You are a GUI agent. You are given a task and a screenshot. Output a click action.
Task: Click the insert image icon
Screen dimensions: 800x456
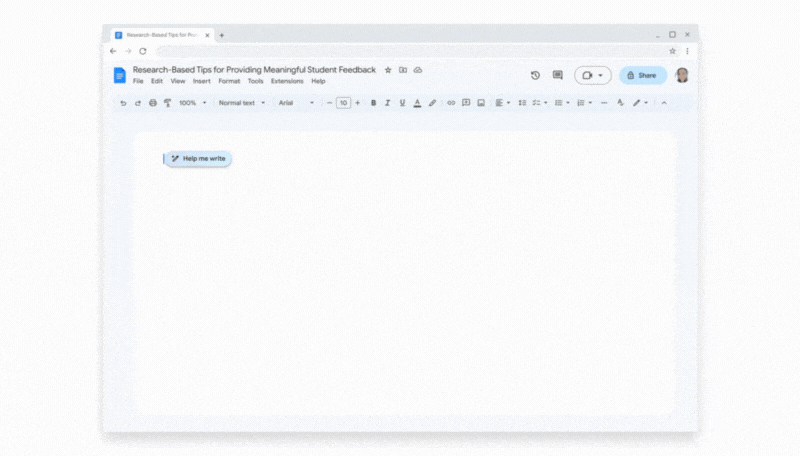coord(480,103)
